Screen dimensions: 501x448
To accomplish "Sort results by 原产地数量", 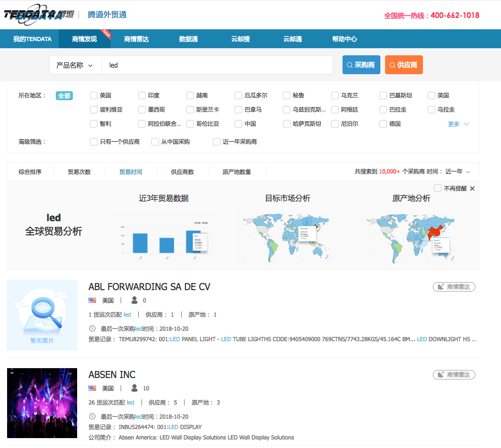I will [237, 172].
